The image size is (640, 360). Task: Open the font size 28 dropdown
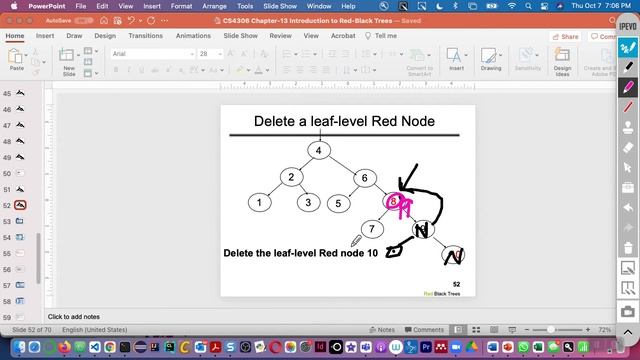[220, 54]
